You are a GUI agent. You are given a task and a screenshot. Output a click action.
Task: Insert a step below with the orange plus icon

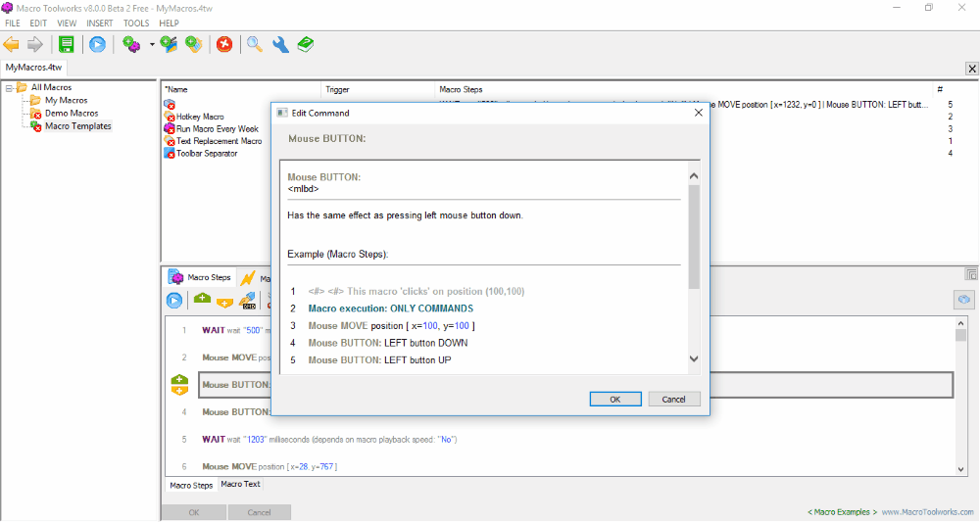pyautogui.click(x=224, y=303)
